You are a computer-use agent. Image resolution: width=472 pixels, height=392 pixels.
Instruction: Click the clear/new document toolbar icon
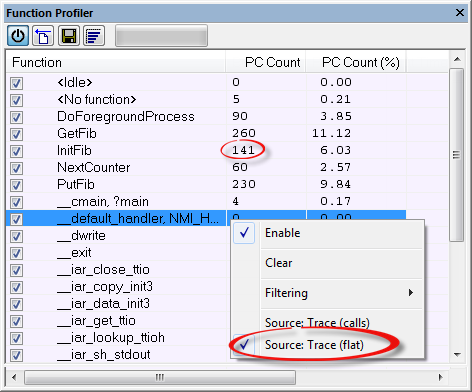pyautogui.click(x=43, y=36)
